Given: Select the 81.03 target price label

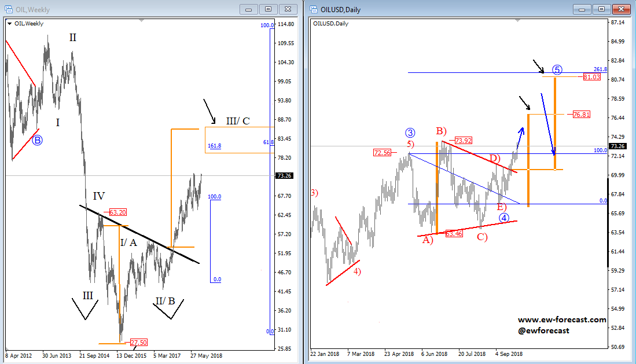Looking at the screenshot, I should tap(591, 76).
